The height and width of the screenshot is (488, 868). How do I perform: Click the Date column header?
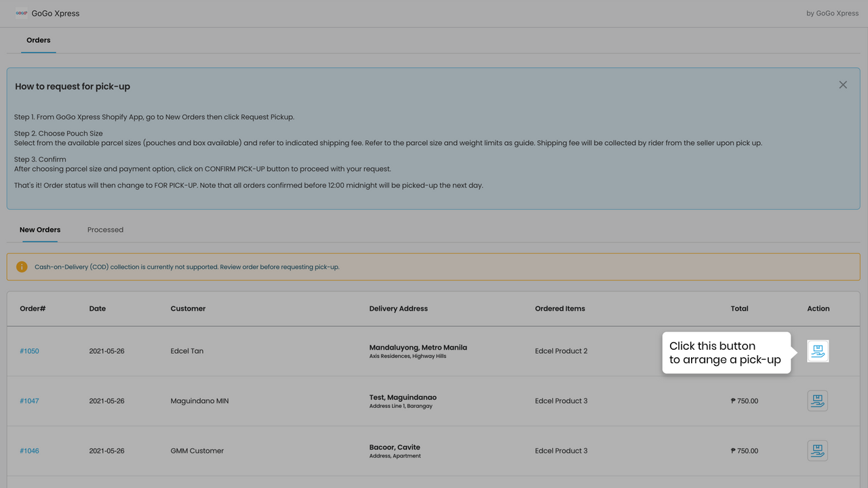[98, 308]
